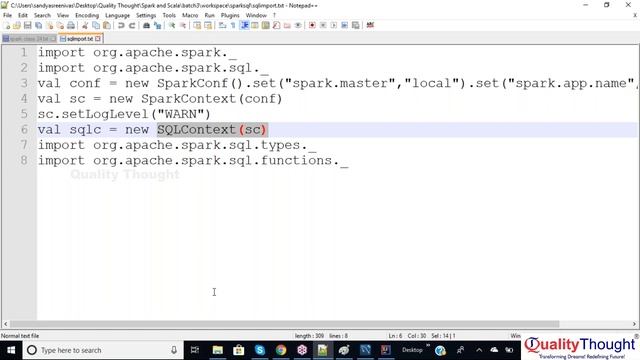
Task: Open Skype from the taskbar
Action: click(x=260, y=350)
